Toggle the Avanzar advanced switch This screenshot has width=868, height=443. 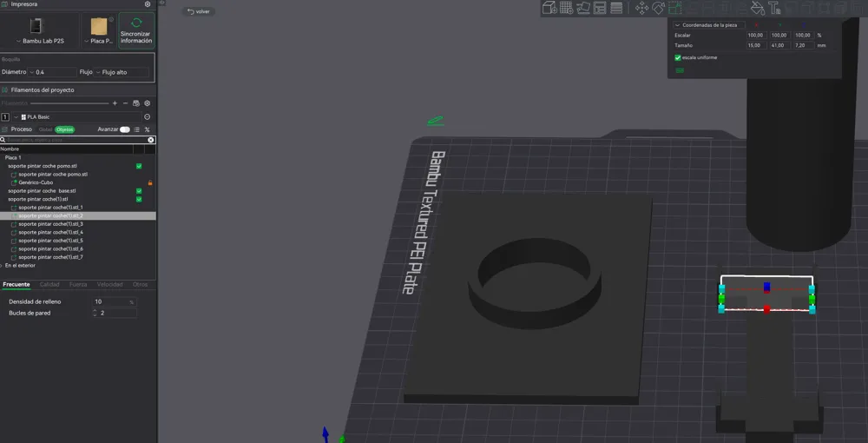tap(124, 129)
